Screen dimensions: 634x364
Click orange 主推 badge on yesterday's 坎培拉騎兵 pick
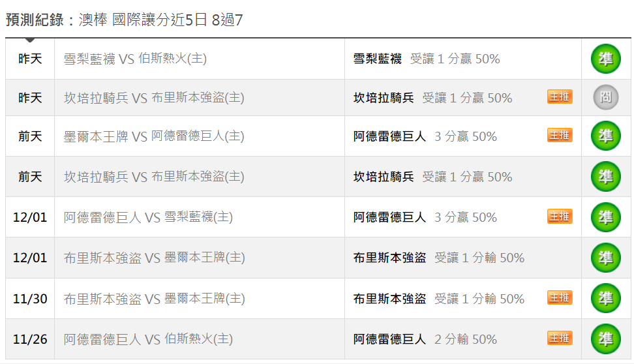(560, 97)
